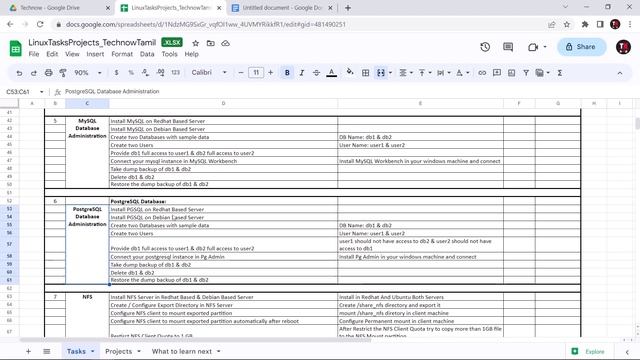
Task: Open the text color picker
Action: pos(331,73)
